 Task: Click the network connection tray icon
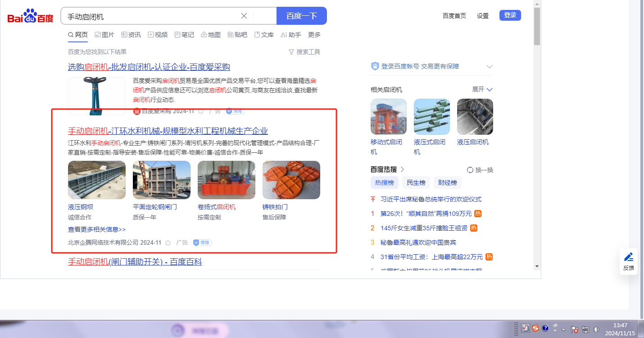[x=586, y=329]
